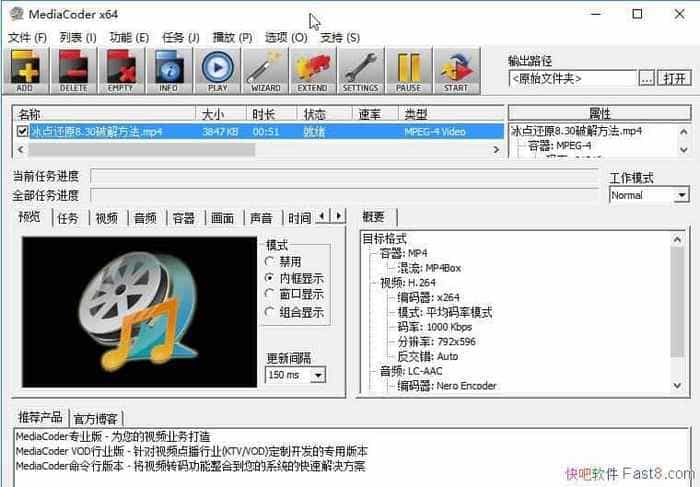Open the 工作模式 Normal dropdown

coord(681,195)
